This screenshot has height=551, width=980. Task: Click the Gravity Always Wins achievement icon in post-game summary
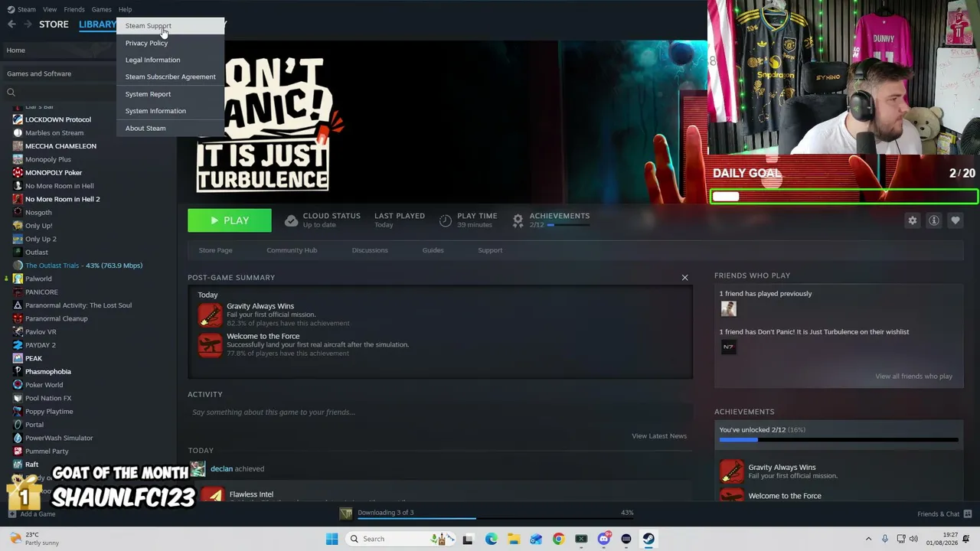click(x=210, y=315)
